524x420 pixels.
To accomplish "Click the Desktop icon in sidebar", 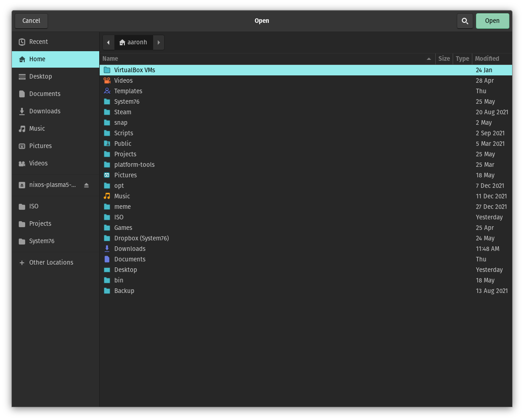I will click(22, 76).
